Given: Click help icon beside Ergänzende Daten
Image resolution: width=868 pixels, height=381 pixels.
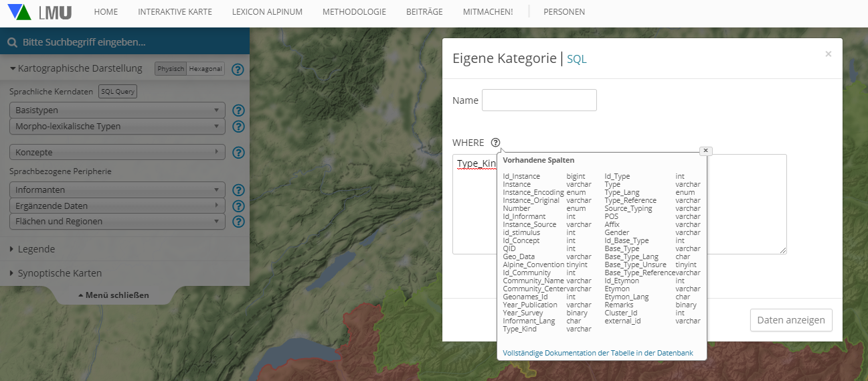Looking at the screenshot, I should pyautogui.click(x=238, y=206).
